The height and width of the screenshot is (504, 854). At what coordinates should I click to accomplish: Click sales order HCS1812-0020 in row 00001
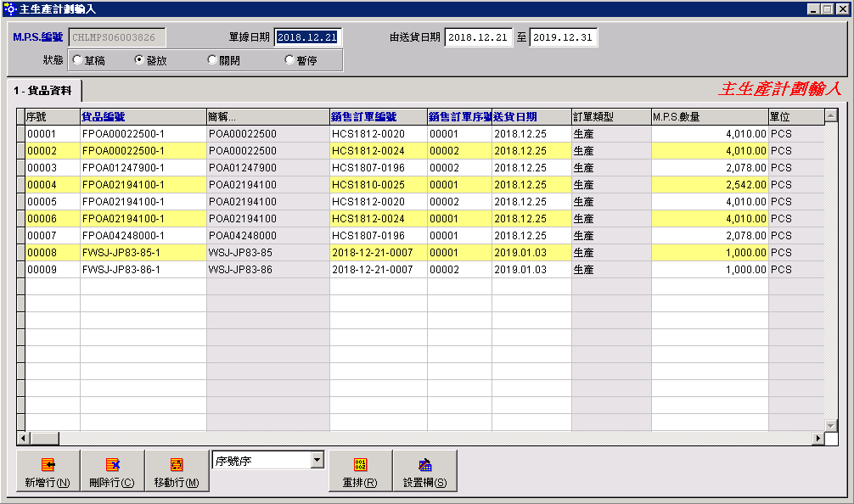point(379,134)
